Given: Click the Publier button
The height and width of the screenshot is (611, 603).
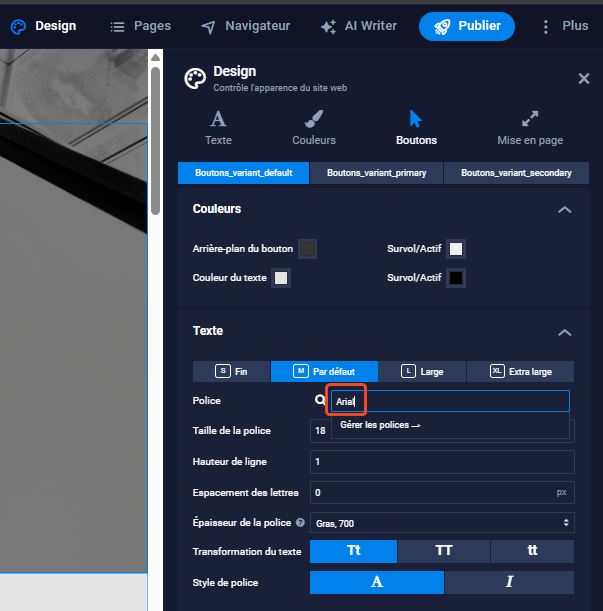Looking at the screenshot, I should [467, 26].
